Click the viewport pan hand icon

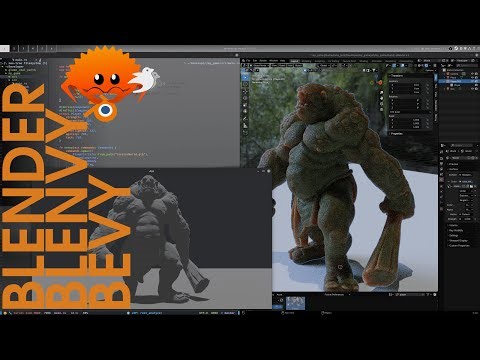click(381, 98)
